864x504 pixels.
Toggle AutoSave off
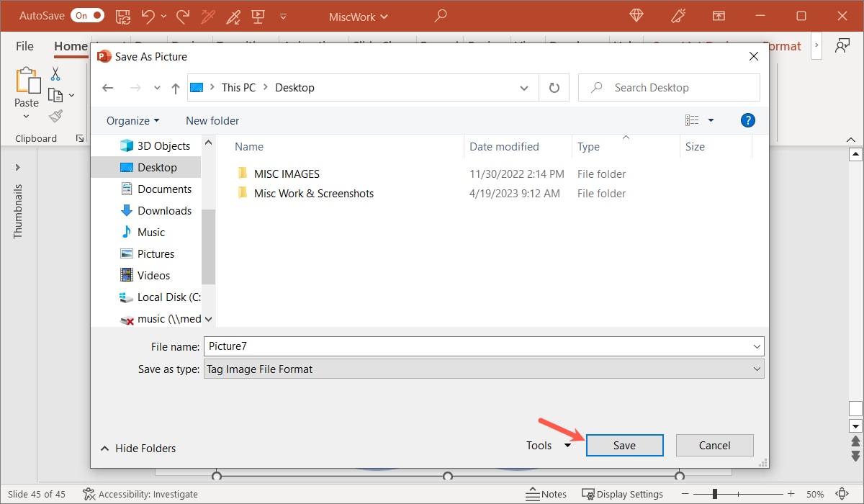(87, 14)
